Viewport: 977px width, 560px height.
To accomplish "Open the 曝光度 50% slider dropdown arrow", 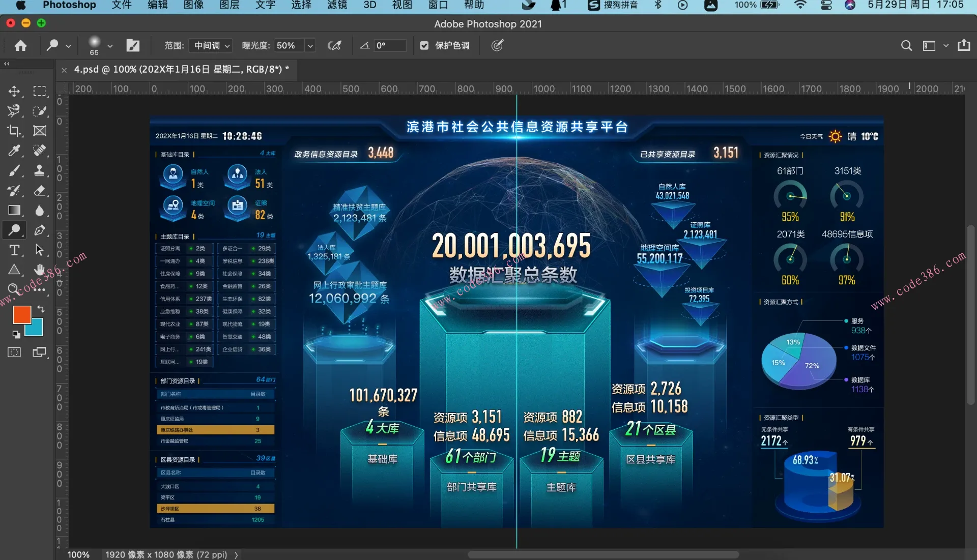I will [x=310, y=46].
